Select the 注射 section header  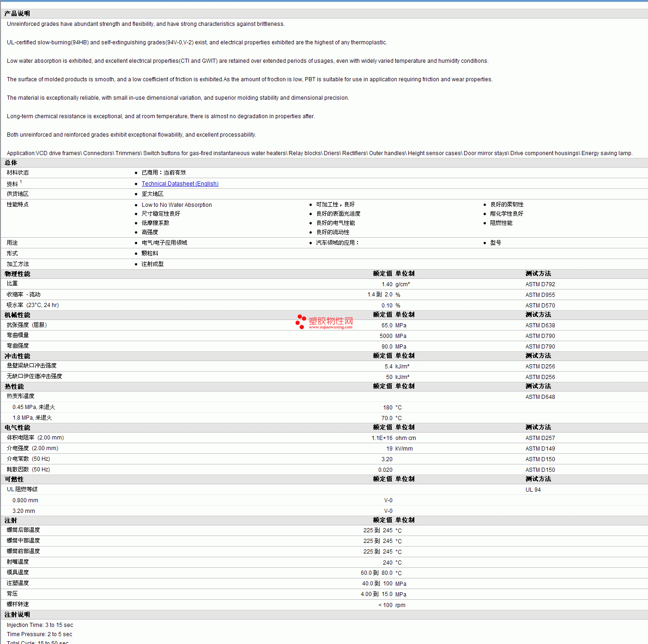[x=11, y=521]
